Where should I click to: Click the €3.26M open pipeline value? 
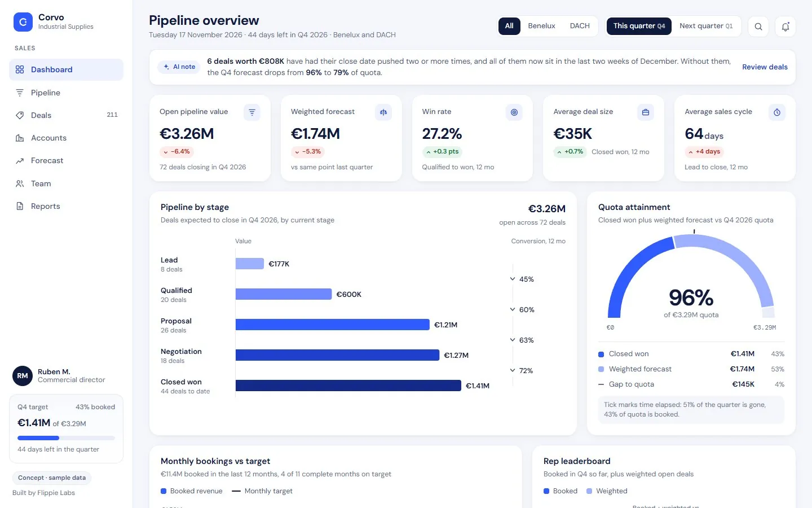point(187,134)
